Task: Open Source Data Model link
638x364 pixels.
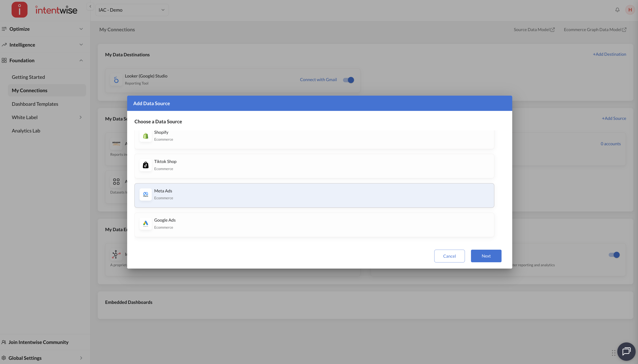Action: (531, 30)
